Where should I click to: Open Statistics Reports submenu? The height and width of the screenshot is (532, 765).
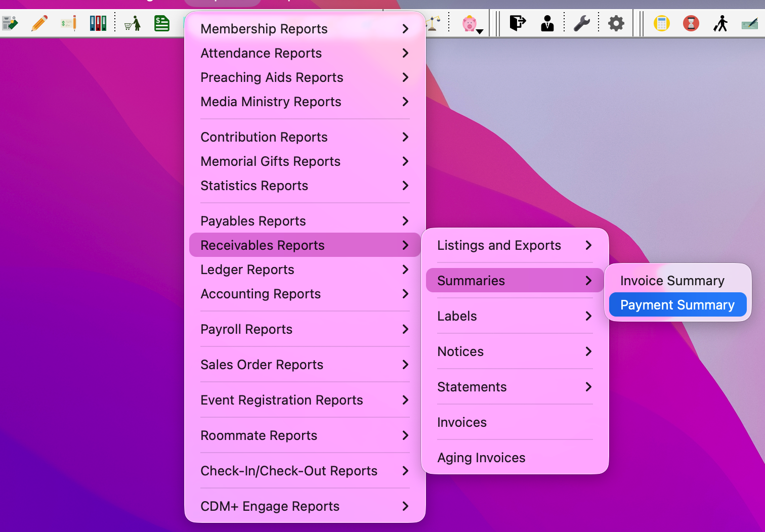click(x=305, y=186)
